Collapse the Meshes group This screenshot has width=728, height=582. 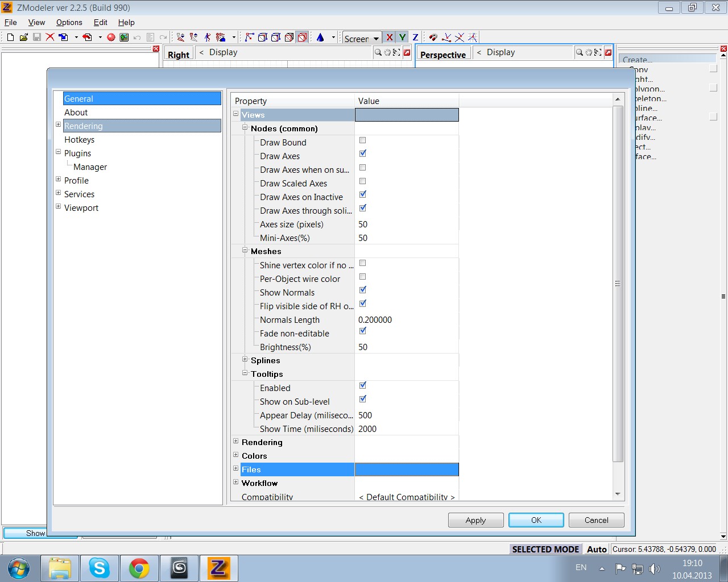click(245, 250)
